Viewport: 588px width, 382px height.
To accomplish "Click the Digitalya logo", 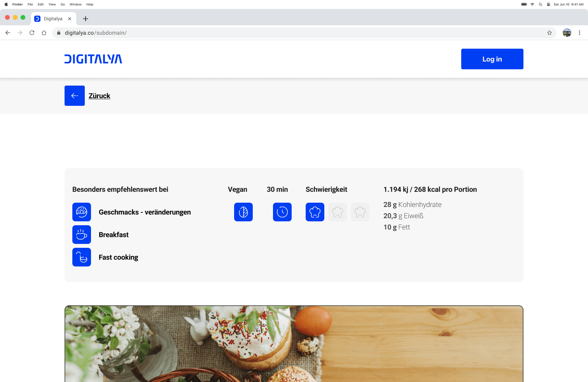I will [93, 59].
